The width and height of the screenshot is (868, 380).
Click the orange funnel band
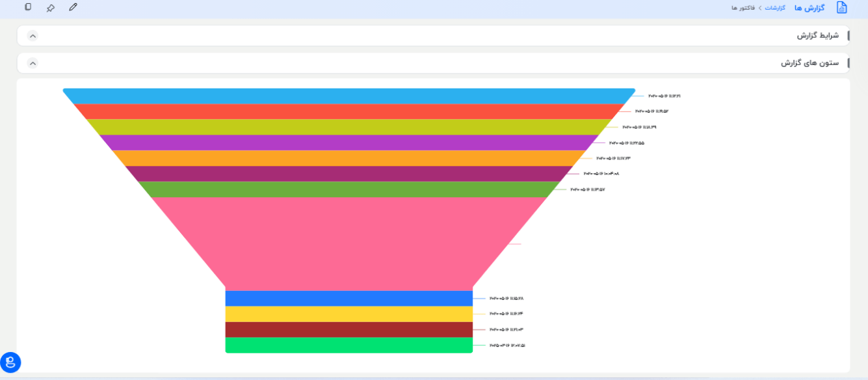tap(349, 158)
